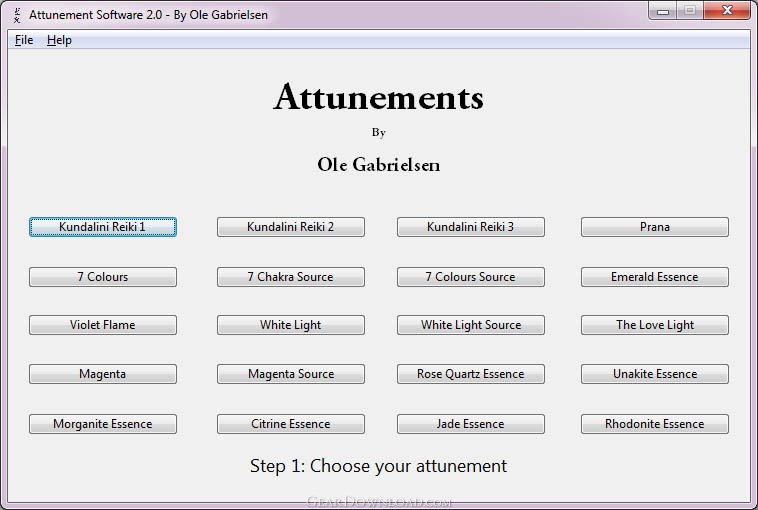The height and width of the screenshot is (510, 758).
Task: Click the 7 Colours button
Action: click(103, 277)
